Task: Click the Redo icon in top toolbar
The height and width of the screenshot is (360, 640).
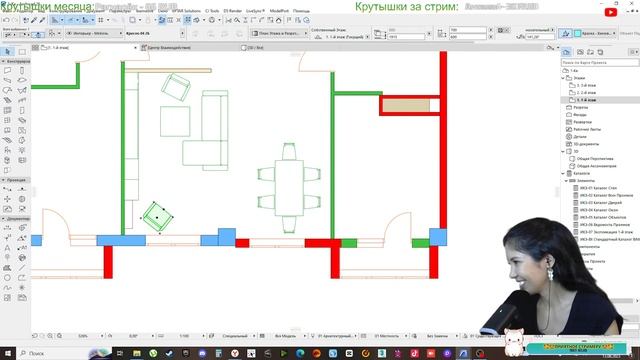Action: (x=15, y=20)
